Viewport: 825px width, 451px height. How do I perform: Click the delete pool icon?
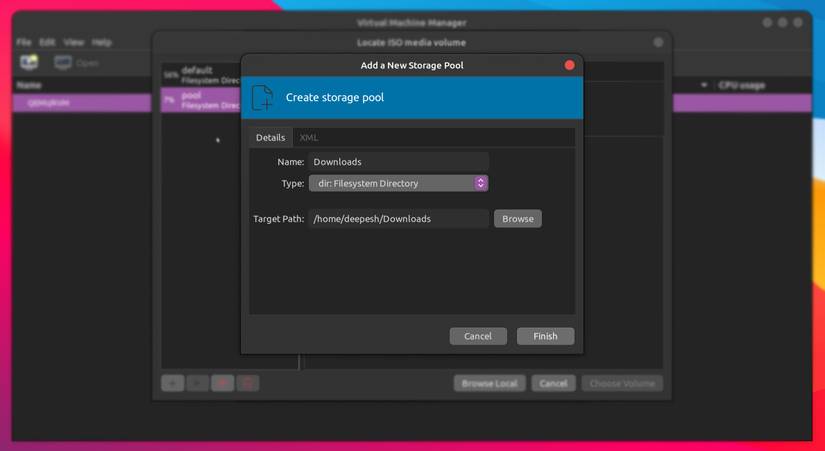[248, 383]
